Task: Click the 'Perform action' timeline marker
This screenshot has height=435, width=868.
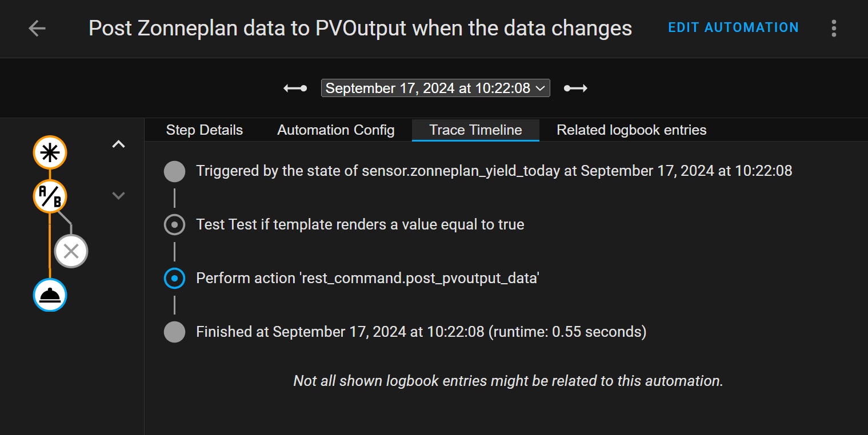Action: point(174,279)
